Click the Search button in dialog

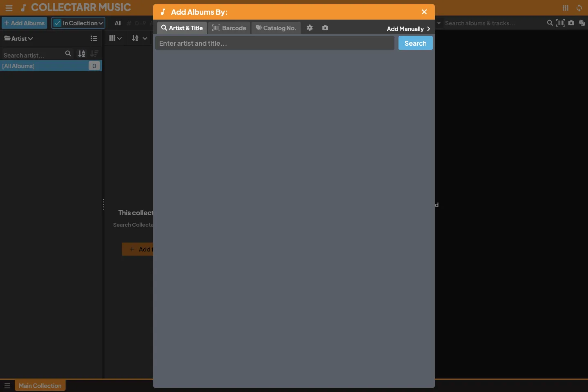pos(416,43)
